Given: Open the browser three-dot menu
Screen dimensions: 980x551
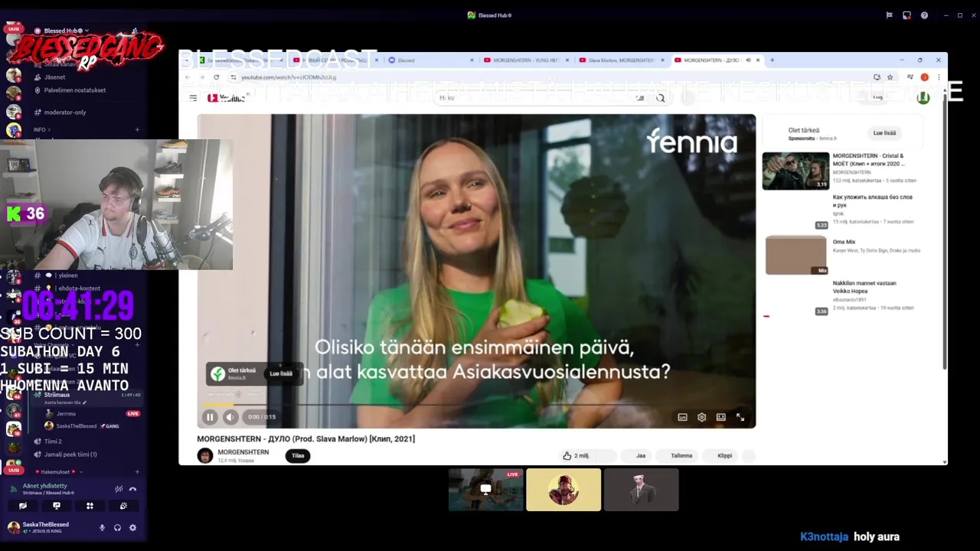Looking at the screenshot, I should (939, 77).
